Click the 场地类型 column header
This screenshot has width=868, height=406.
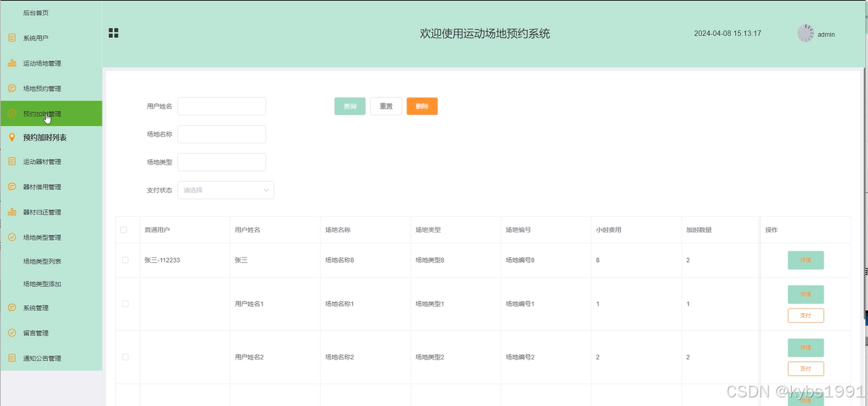click(x=427, y=230)
